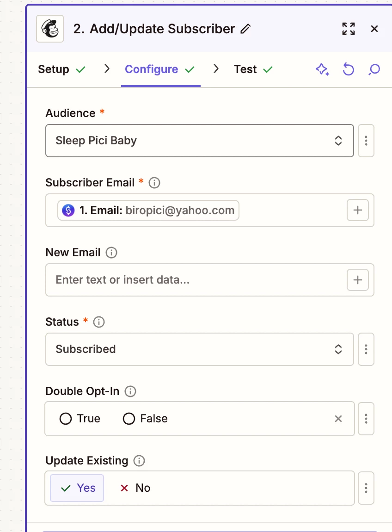
Task: Choose Yes for Update Existing
Action: pyautogui.click(x=77, y=488)
